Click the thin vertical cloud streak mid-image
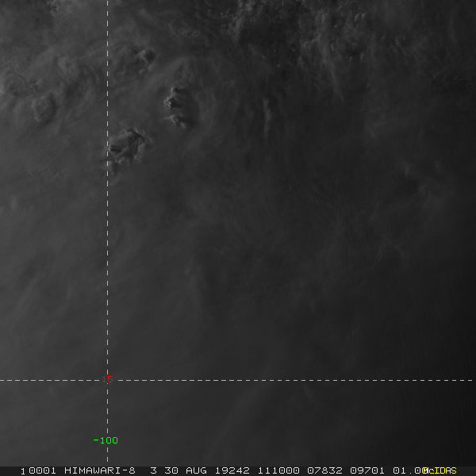The image size is (476, 476). click(267, 117)
